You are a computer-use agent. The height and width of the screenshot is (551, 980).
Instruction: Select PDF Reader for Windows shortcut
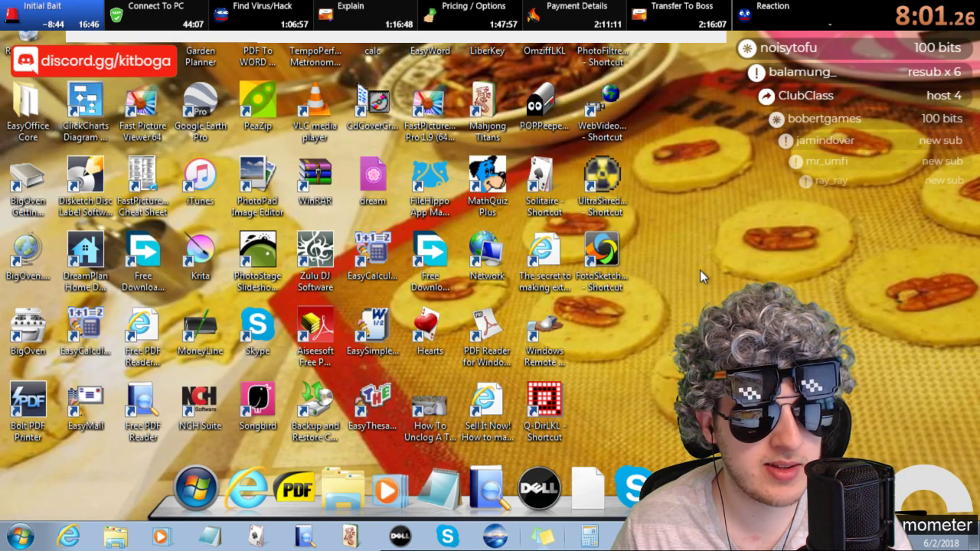487,325
